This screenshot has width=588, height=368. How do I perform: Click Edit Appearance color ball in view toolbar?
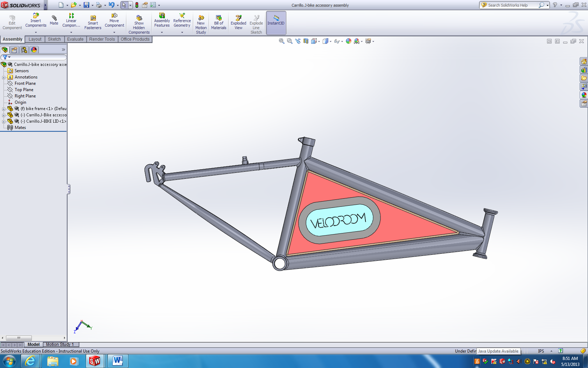click(x=349, y=41)
